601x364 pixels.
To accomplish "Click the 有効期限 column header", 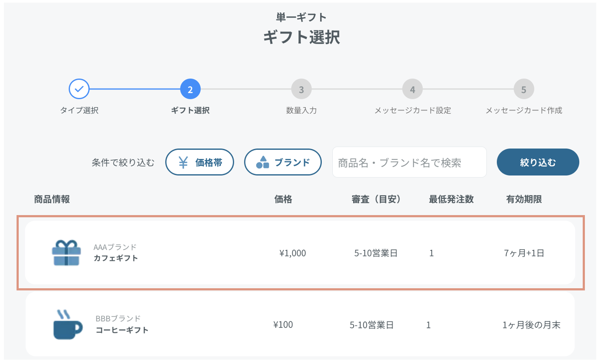I will tap(524, 199).
